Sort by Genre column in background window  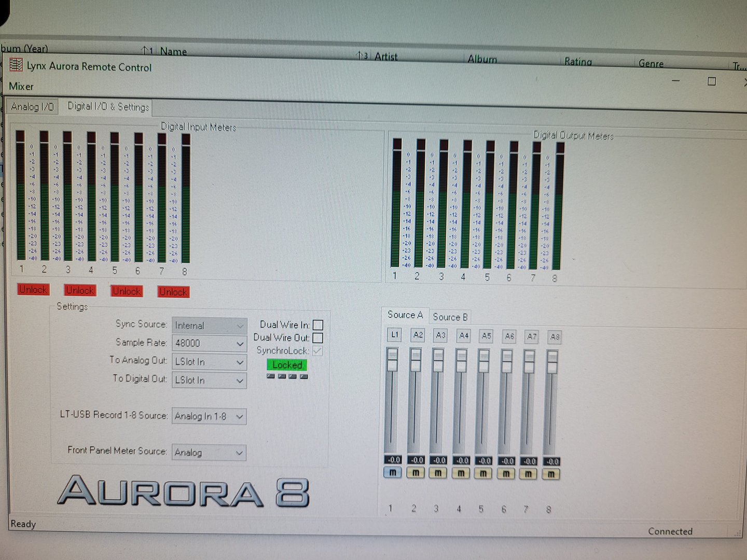(x=651, y=63)
